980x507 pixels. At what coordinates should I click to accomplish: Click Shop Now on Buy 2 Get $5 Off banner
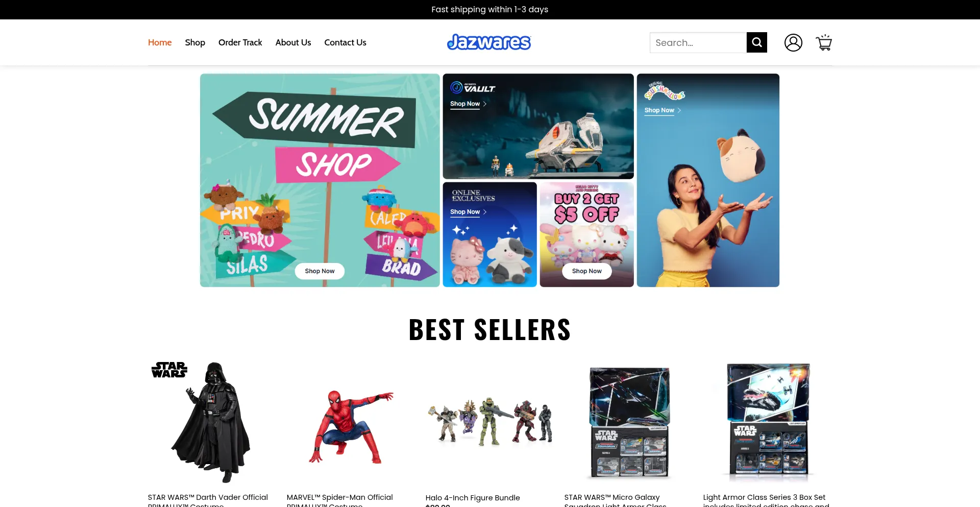[586, 271]
